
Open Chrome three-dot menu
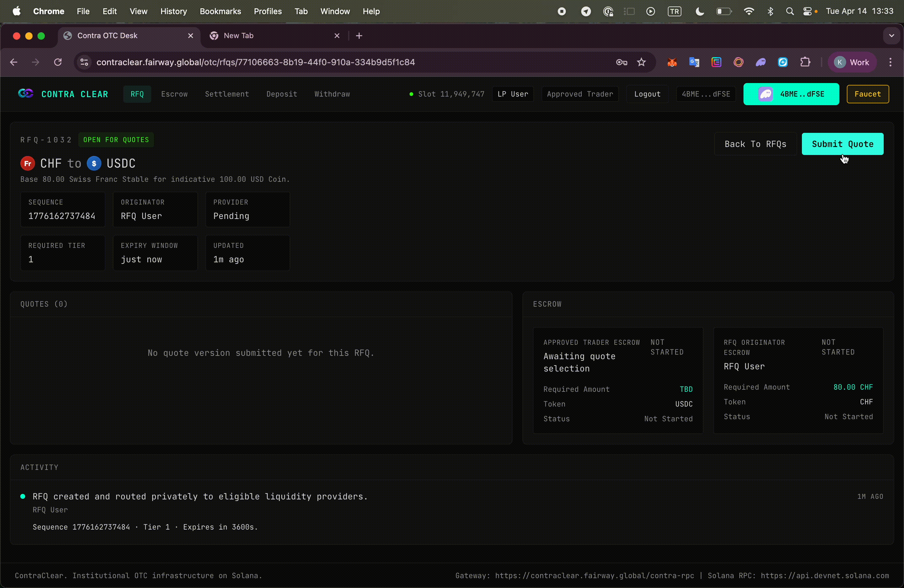coord(890,62)
